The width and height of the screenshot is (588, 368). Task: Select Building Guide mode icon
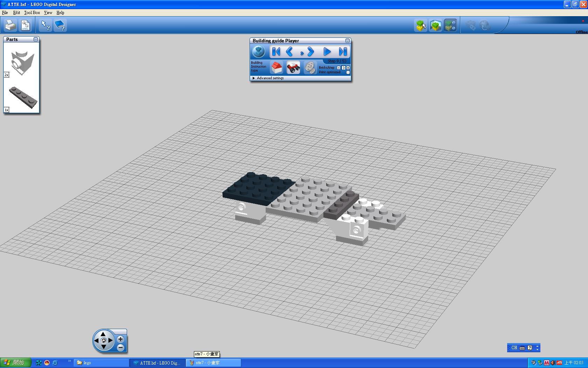pyautogui.click(x=450, y=25)
